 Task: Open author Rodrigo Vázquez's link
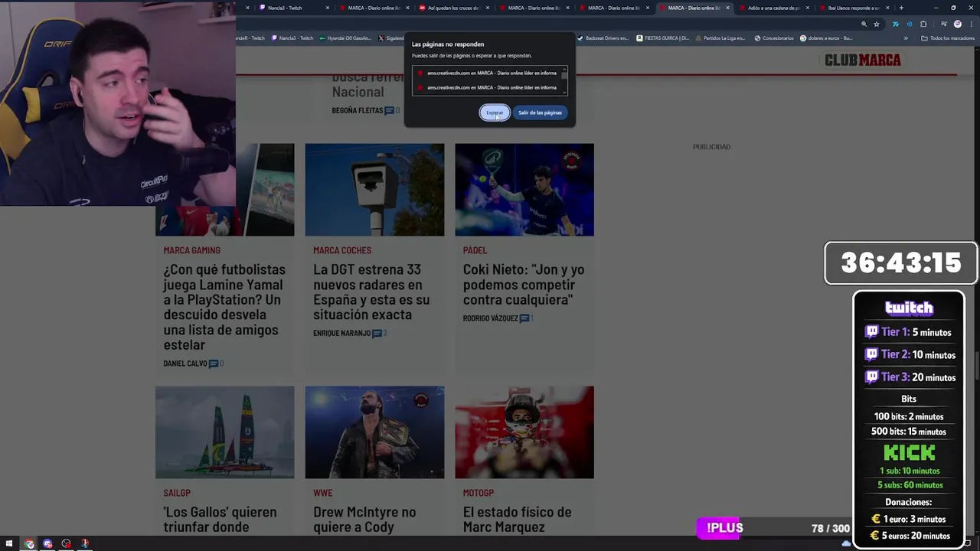pos(490,318)
